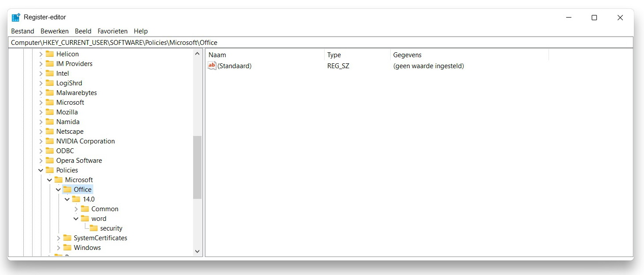Open the Bestand menu
Screen dimensions: 644x275
click(22, 31)
